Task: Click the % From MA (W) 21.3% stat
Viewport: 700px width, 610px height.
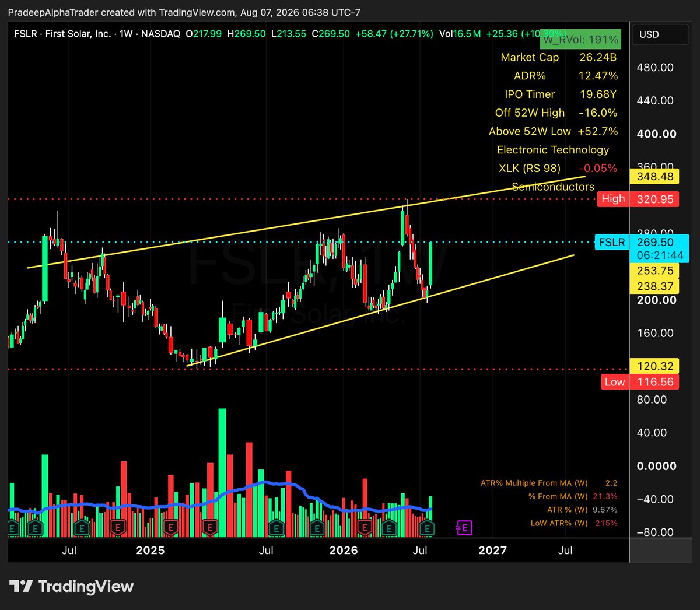Action: [x=573, y=496]
